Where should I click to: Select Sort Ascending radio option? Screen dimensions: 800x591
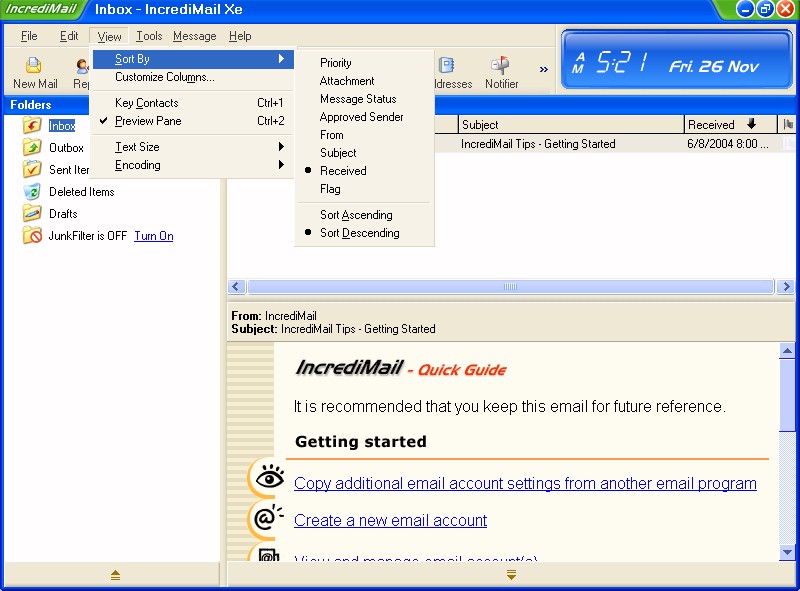356,215
